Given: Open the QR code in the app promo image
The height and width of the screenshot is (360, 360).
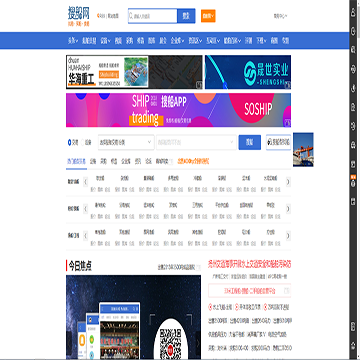Looking at the screenshot, I should 170,344.
